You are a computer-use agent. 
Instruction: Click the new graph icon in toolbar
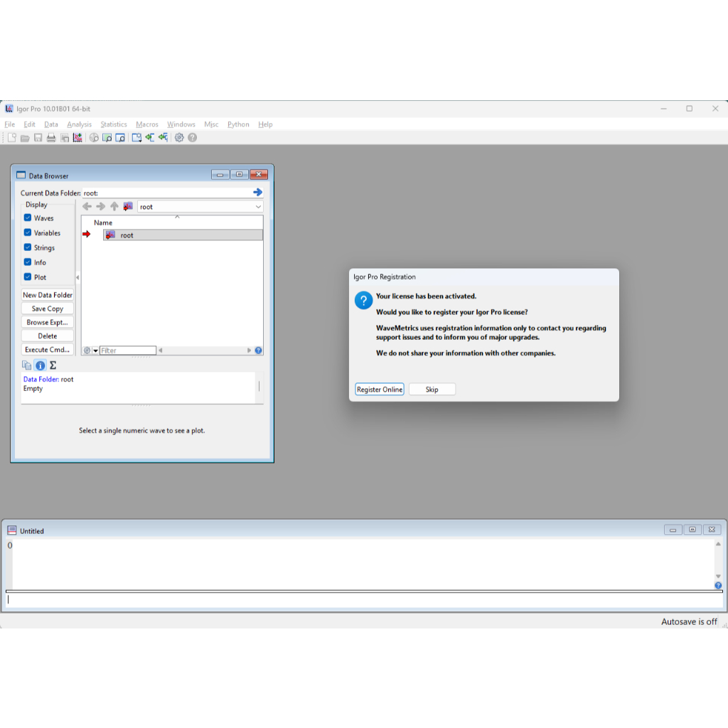coord(77,137)
